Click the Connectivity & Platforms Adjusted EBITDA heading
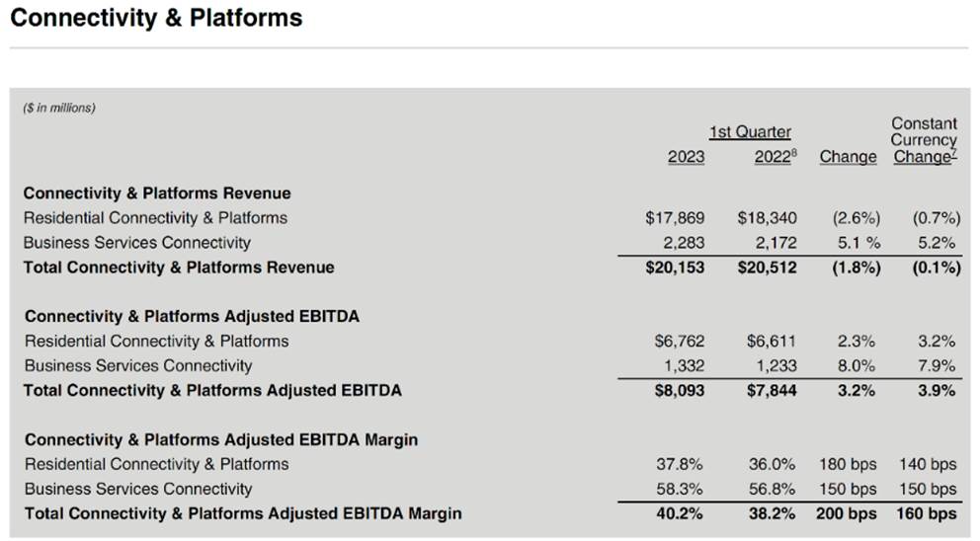This screenshot has height=541, width=980. click(x=192, y=317)
